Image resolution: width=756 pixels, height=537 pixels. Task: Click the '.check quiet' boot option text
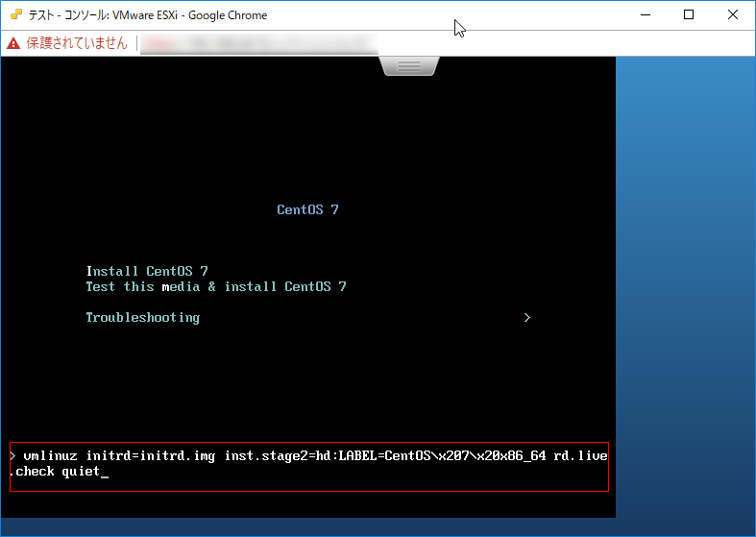tap(55, 471)
